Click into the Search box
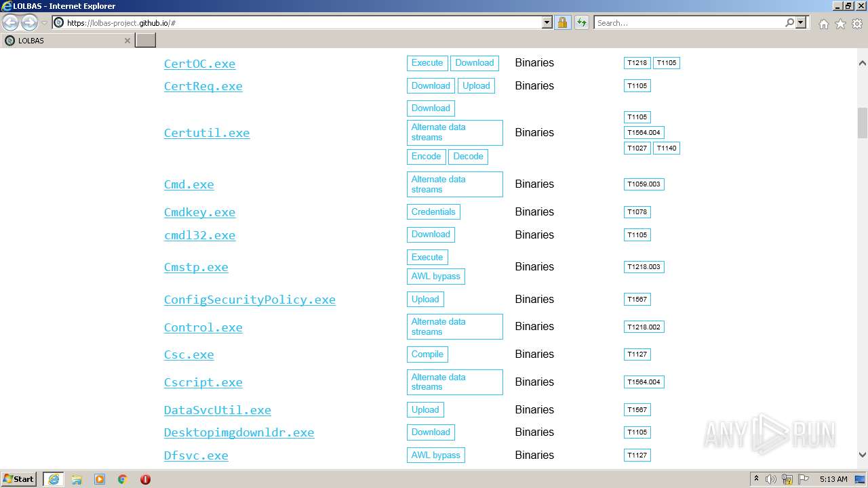Viewport: 868px width, 488px height. click(689, 22)
